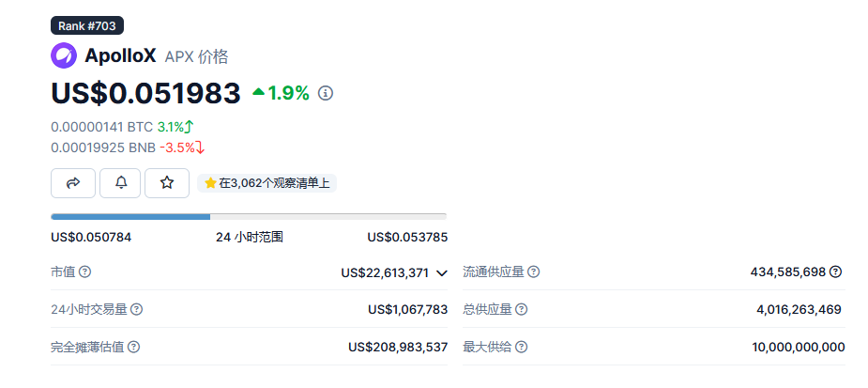This screenshot has height=388, width=868.
Task: Click the 0.00000141 BTC price line
Action: [122, 127]
